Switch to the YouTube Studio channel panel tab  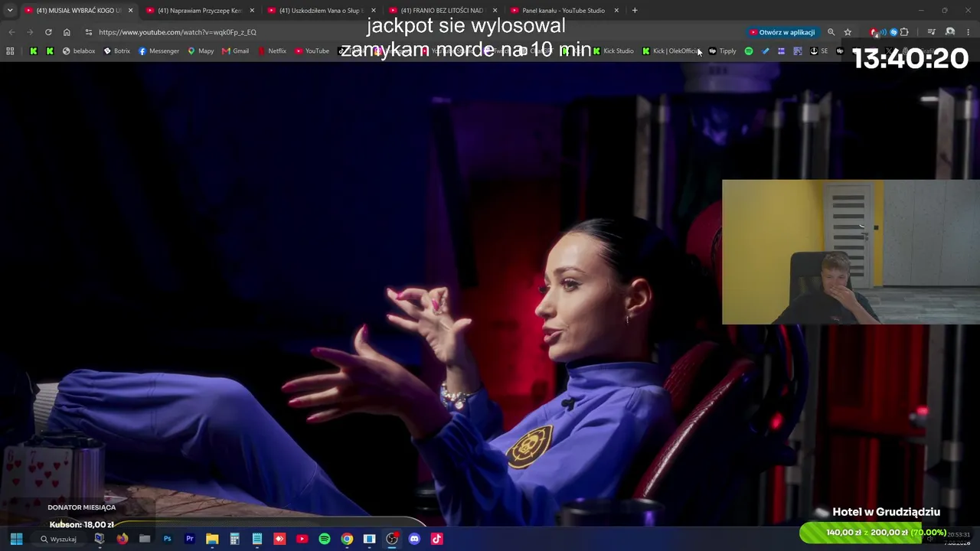563,11
